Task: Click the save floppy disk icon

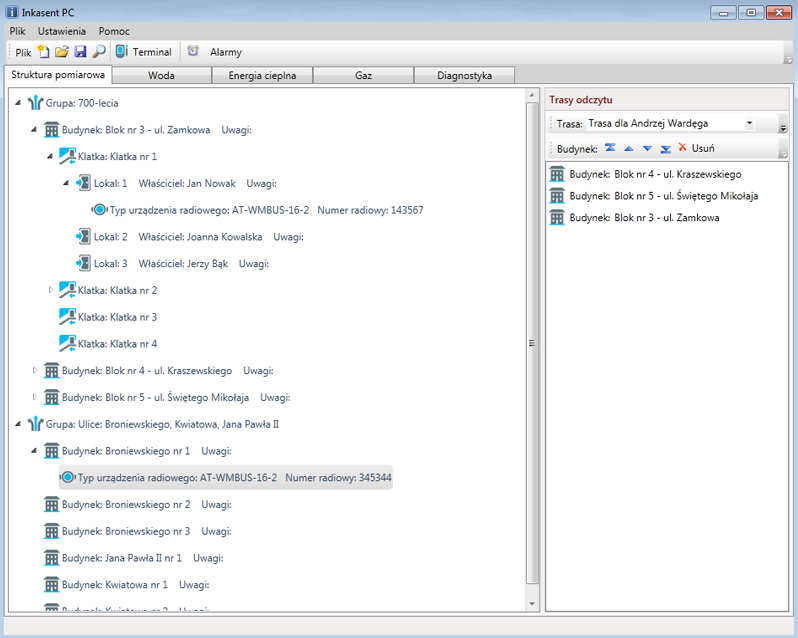Action: tap(80, 51)
